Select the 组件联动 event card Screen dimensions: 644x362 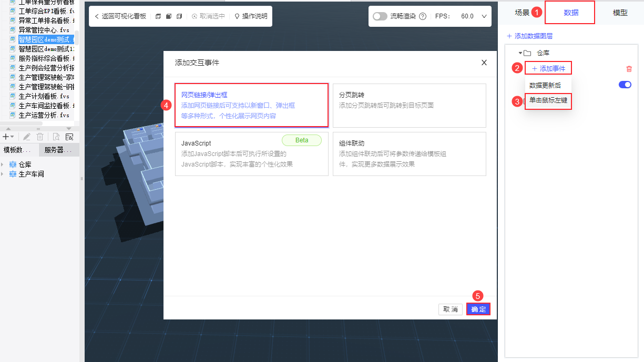[x=410, y=153]
